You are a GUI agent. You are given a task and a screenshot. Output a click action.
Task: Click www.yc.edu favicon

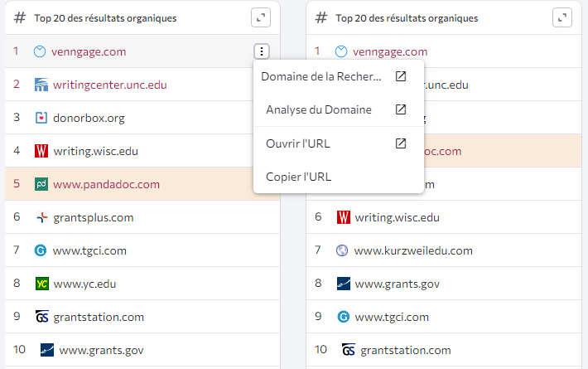pos(41,284)
